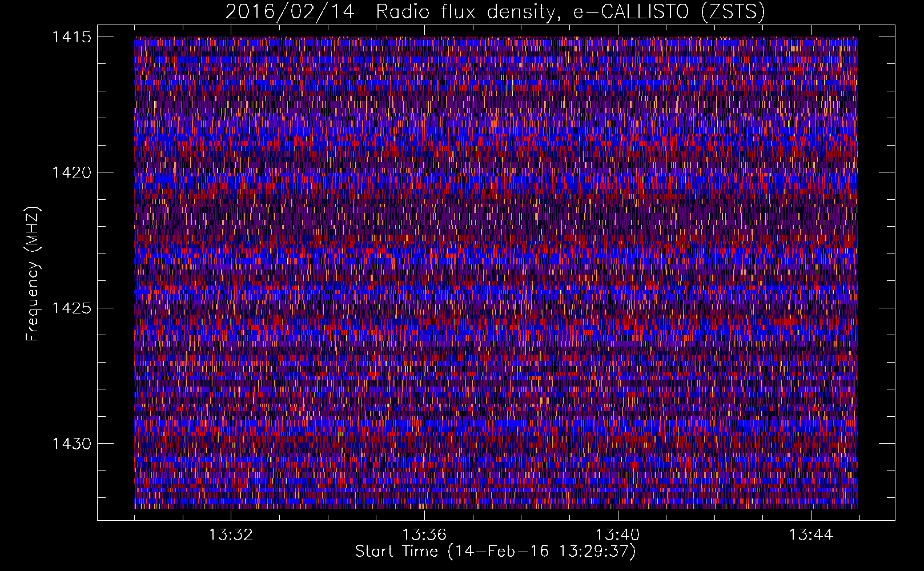
Task: Click the 13:36 time axis label
Action: click(424, 535)
